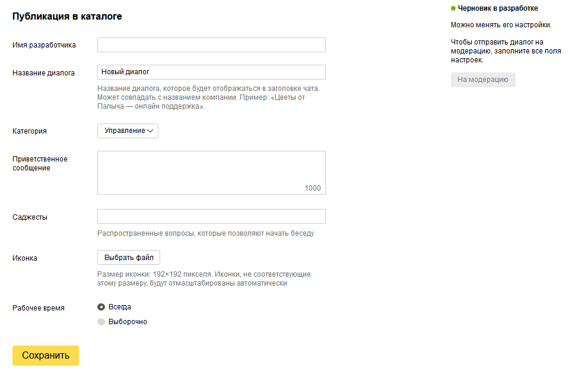The height and width of the screenshot is (377, 588).
Task: Click the Черновик в разработке status label
Action: (x=498, y=8)
